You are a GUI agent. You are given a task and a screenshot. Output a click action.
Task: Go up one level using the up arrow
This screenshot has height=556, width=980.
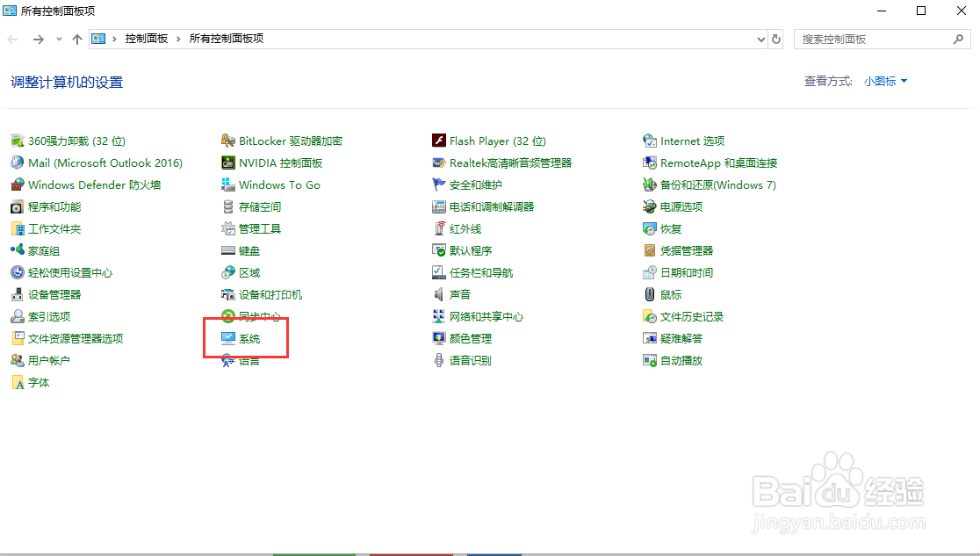[x=78, y=39]
